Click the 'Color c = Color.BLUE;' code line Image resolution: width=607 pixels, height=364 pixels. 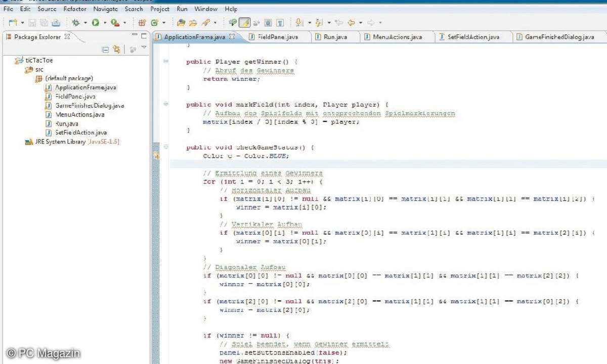[x=246, y=156]
